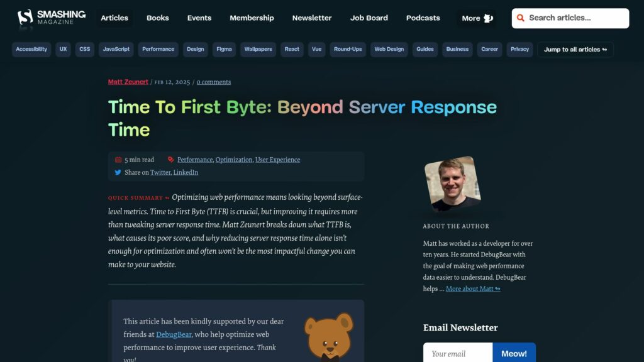The height and width of the screenshot is (362, 644).
Task: Choose the Performance category pill
Action: 158,49
